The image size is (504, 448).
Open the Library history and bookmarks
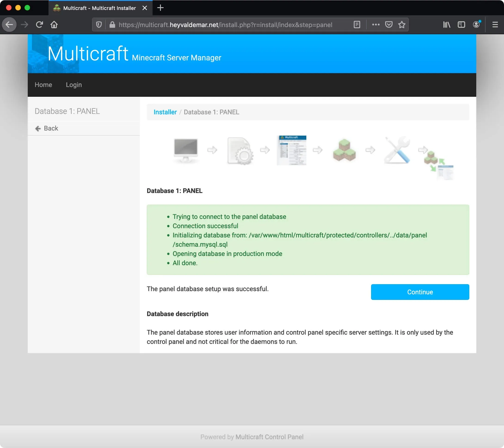click(x=446, y=25)
